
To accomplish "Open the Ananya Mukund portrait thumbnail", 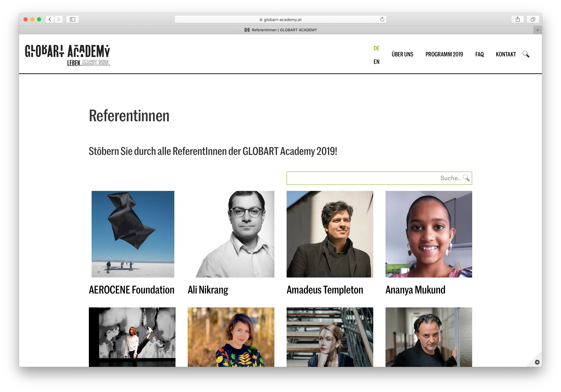I will 429,234.
